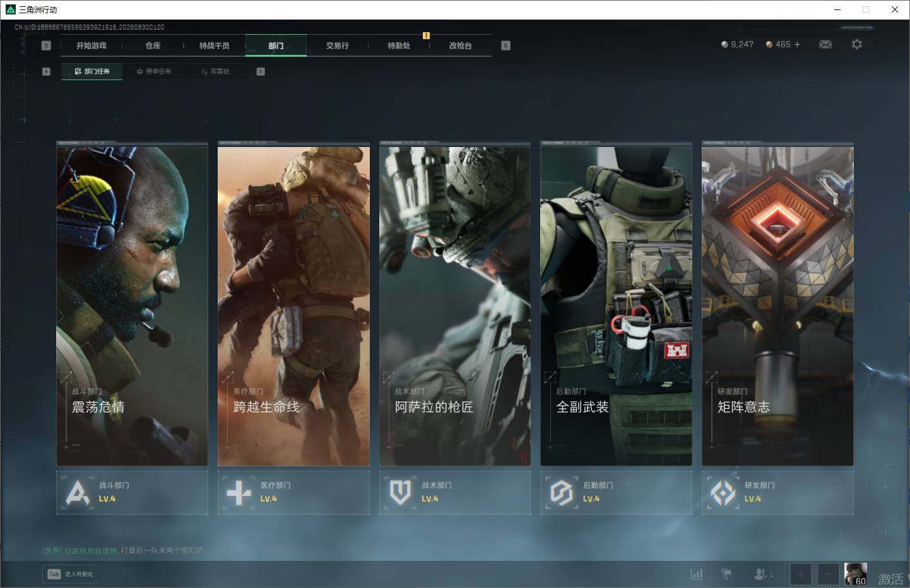Image resolution: width=910 pixels, height=588 pixels.
Task: Open the 开始游戏 tab
Action: coord(92,45)
